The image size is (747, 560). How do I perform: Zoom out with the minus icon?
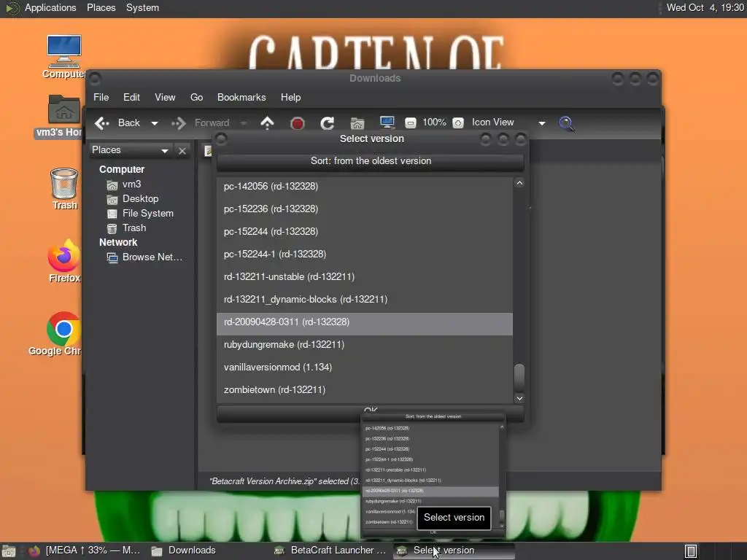(410, 122)
